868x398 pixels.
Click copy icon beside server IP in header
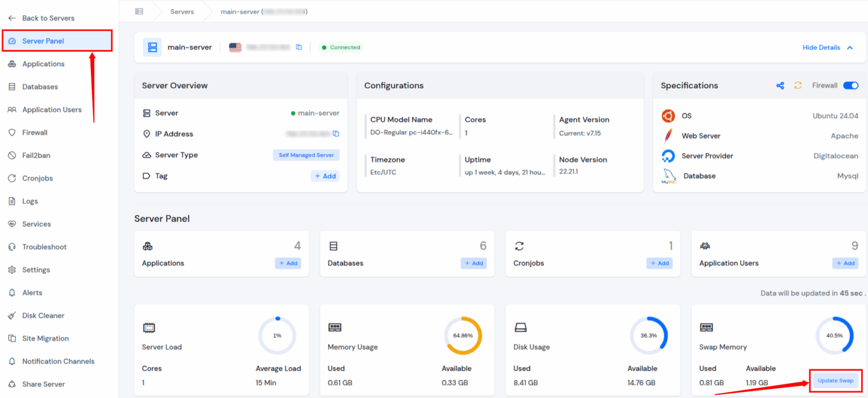pos(299,47)
